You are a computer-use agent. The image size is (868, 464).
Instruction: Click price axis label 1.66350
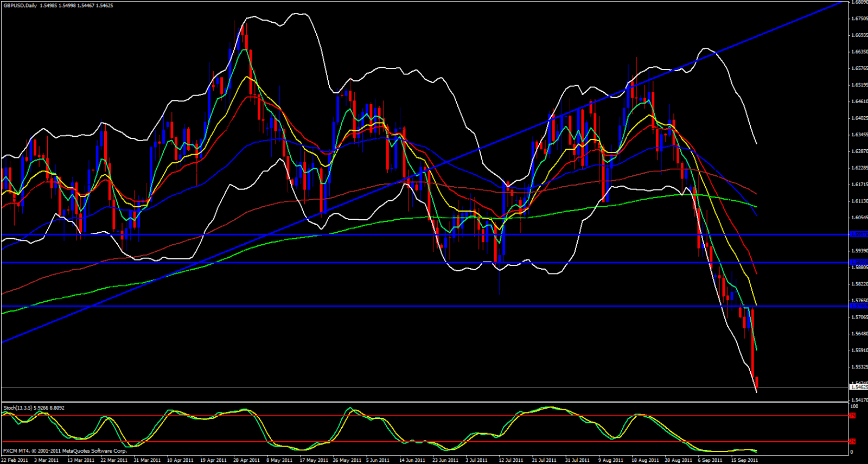point(860,52)
